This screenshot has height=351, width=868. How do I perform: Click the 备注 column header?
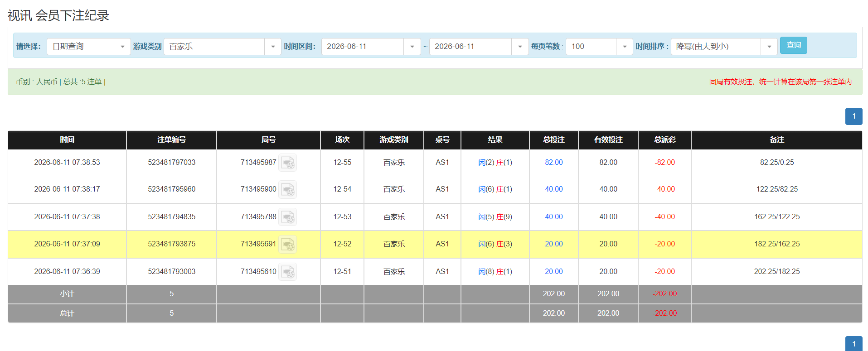(x=777, y=140)
